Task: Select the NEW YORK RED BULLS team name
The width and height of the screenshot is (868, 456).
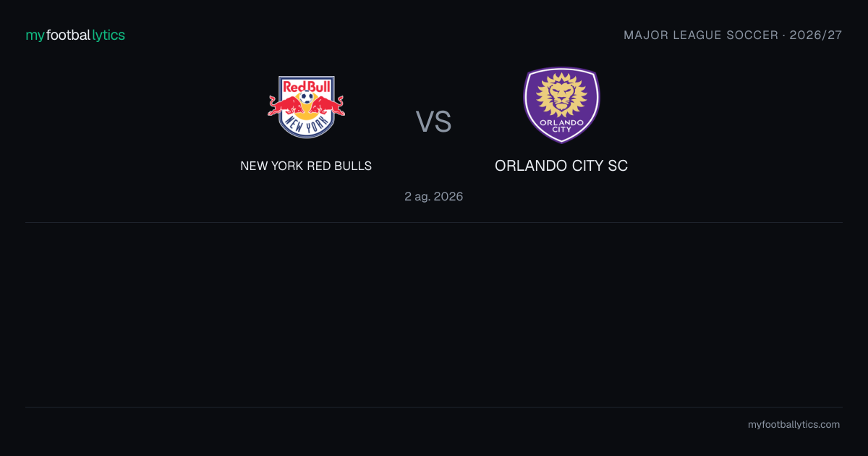Action: [x=306, y=166]
